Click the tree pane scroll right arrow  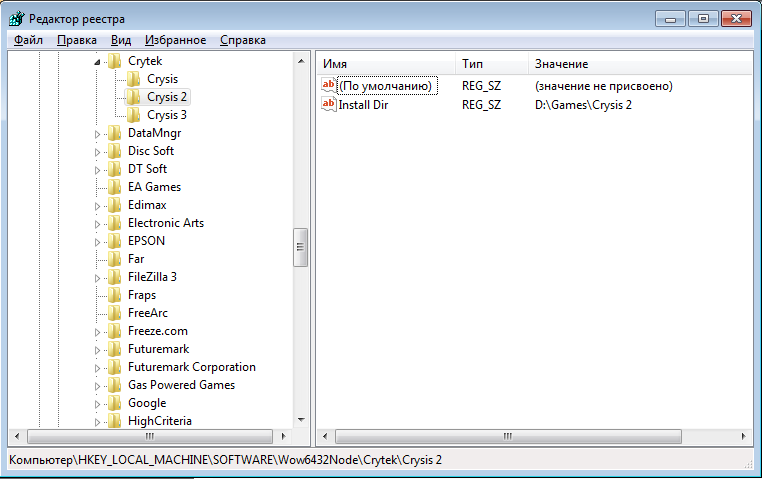[x=284, y=436]
